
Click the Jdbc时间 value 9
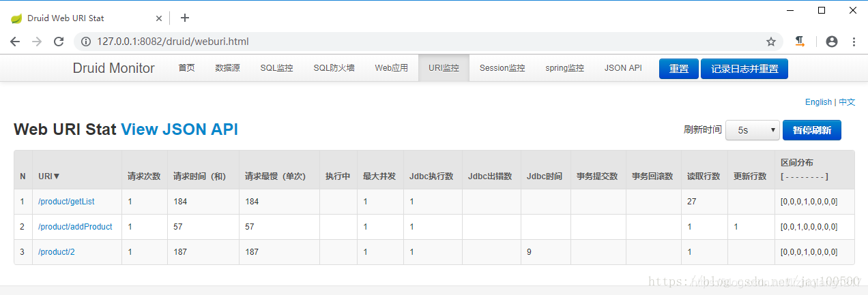pyautogui.click(x=530, y=252)
